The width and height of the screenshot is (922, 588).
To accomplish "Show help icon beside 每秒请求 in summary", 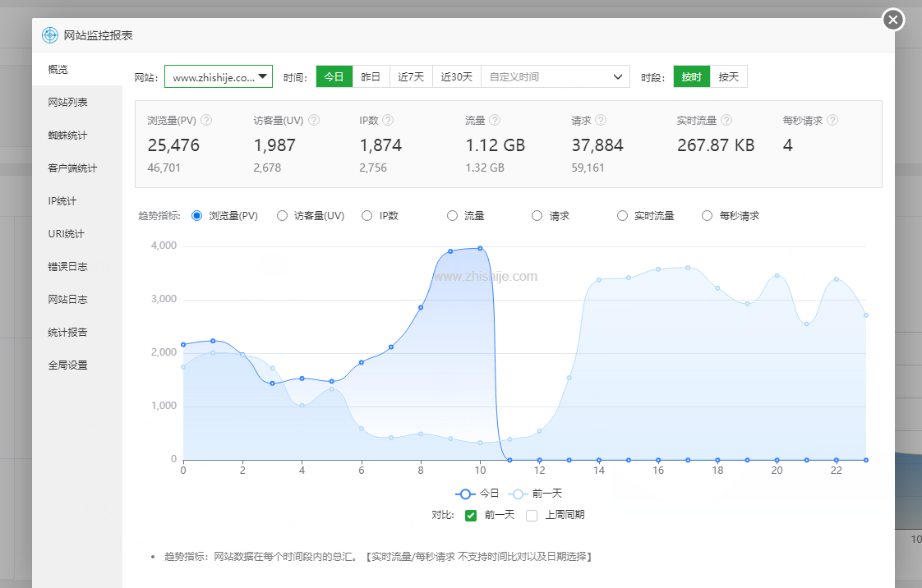I will click(x=832, y=120).
